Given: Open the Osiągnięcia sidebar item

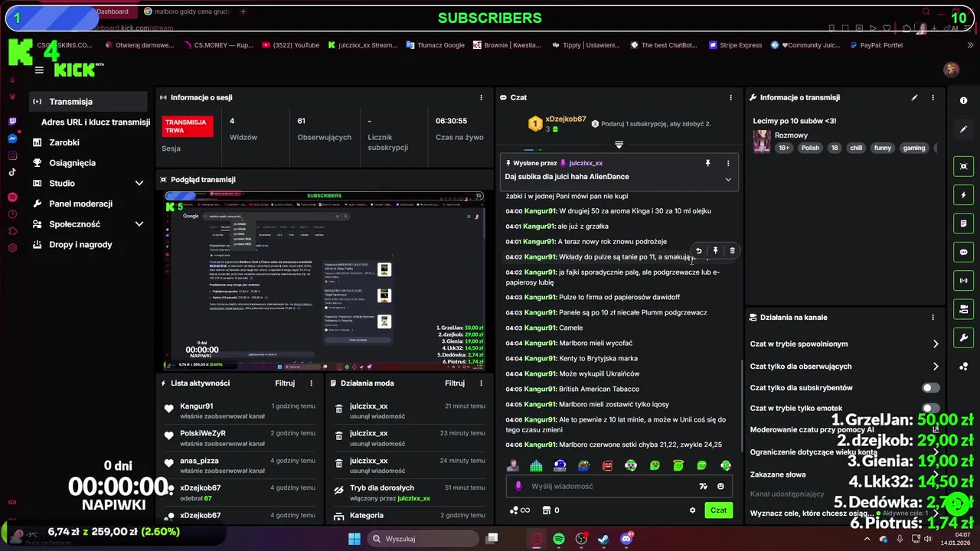Looking at the screenshot, I should coord(88,163).
